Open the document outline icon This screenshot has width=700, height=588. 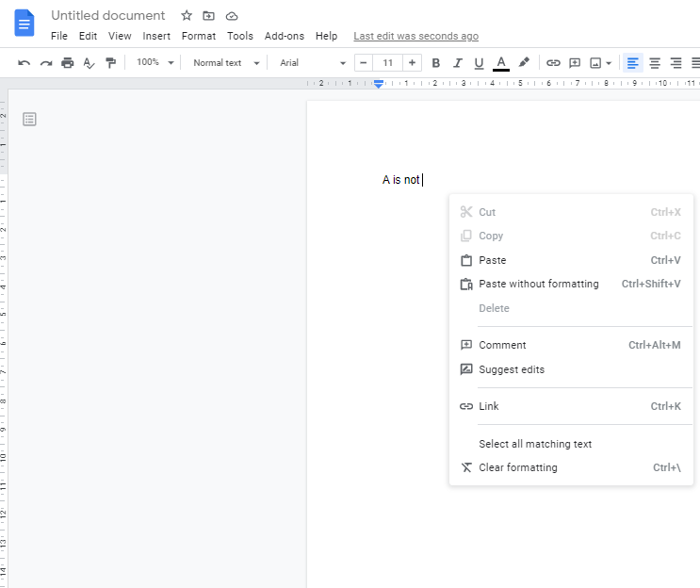[29, 119]
